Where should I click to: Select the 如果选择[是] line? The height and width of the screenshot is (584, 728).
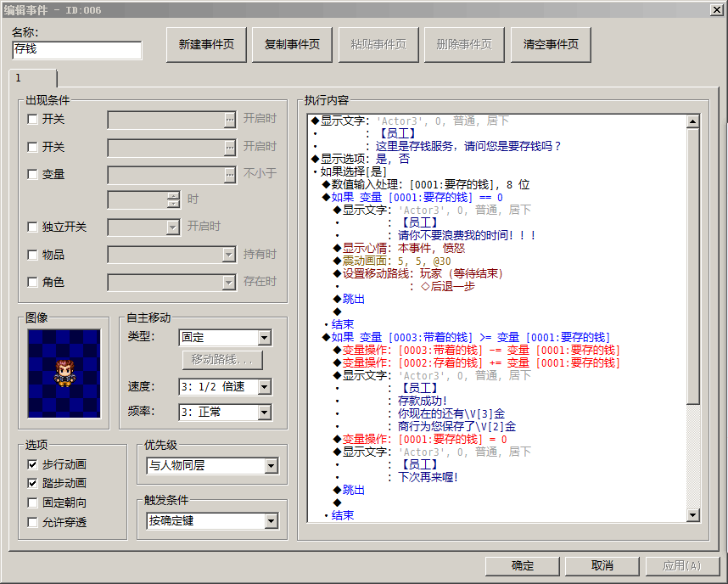click(x=351, y=172)
